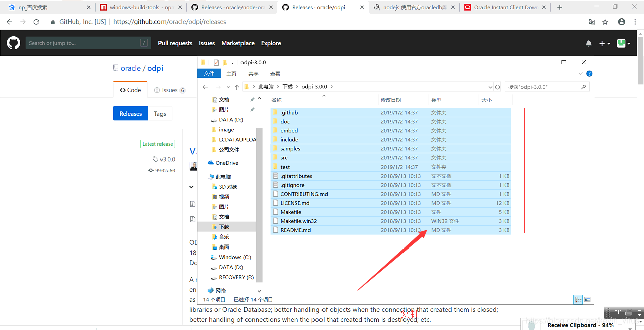644x330 pixels.
Task: Open the address bar history dropdown
Action: pos(490,87)
